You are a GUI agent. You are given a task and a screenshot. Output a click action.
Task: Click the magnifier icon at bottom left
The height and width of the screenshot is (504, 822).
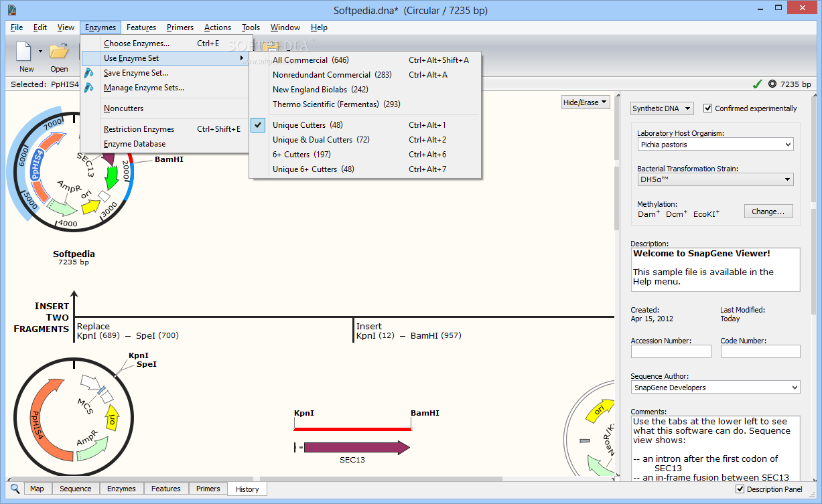point(15,489)
